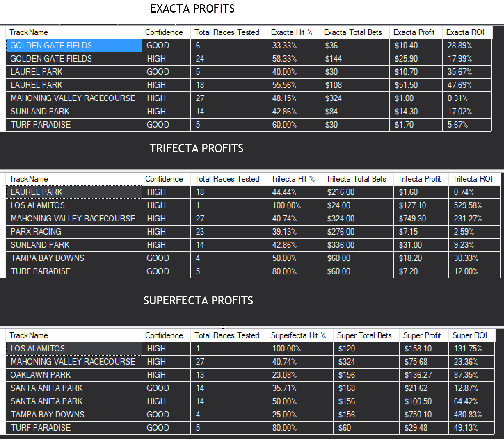Click the Exacta hit cell 58.33%

coord(293,59)
